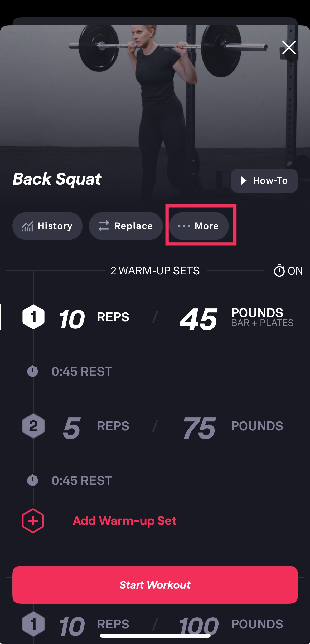Play the How-To video

(x=264, y=181)
